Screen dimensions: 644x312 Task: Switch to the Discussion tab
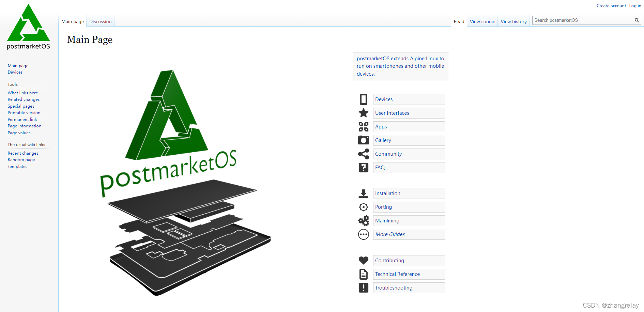pyautogui.click(x=101, y=21)
